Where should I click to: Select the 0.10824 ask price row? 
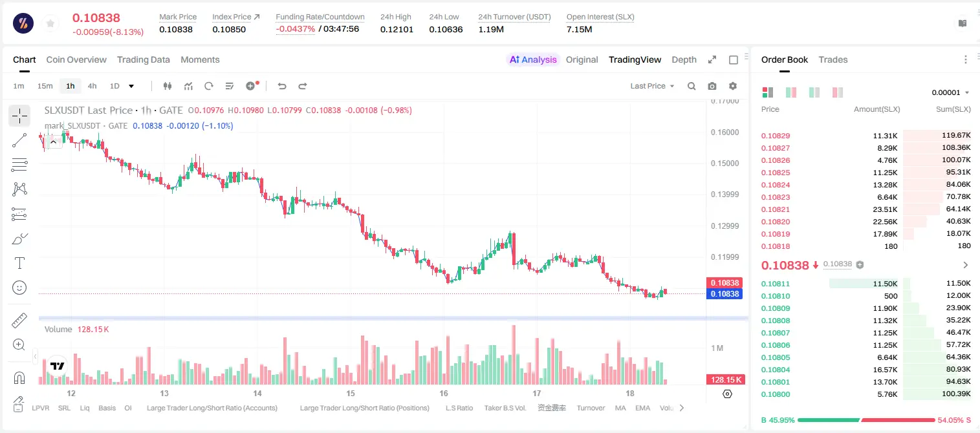coord(866,185)
